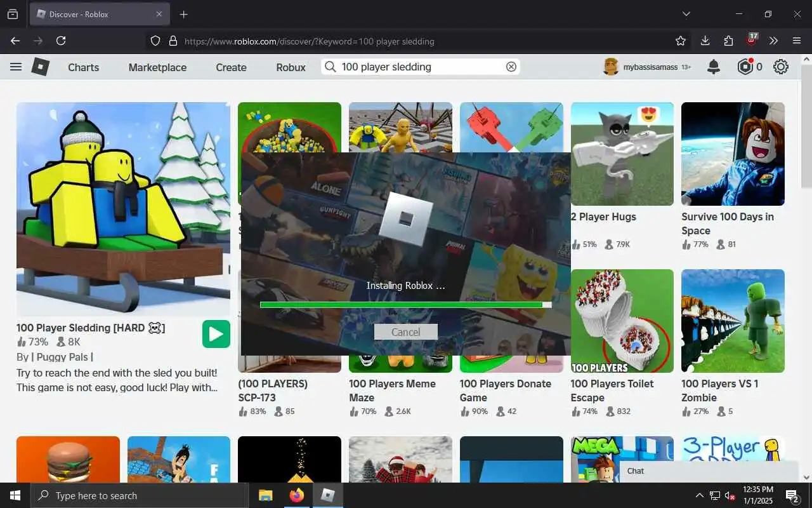Screen dimensions: 812x508
Task: Cancel the Roblox installation
Action: 406,331
